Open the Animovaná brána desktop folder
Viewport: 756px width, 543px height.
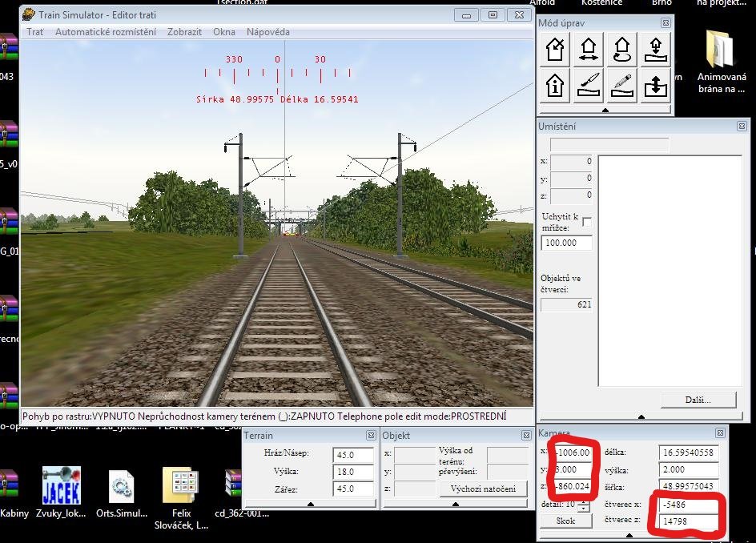pyautogui.click(x=722, y=62)
